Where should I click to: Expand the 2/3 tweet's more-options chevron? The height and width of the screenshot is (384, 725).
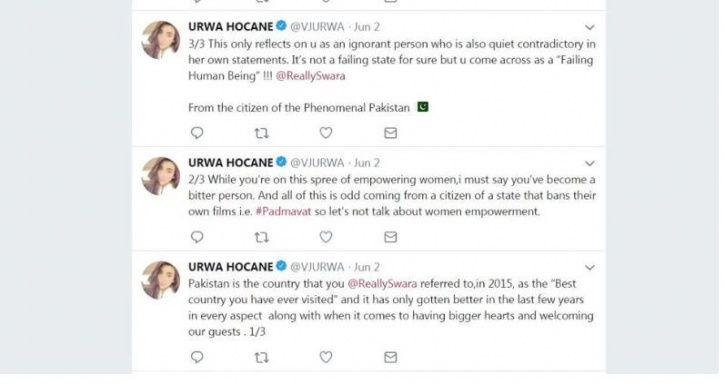pyautogui.click(x=590, y=164)
